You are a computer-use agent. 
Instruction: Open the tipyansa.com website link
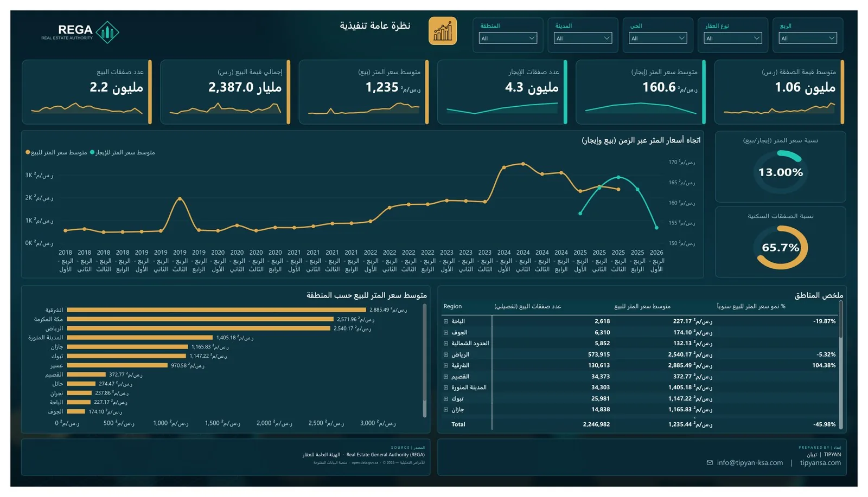[x=820, y=463]
